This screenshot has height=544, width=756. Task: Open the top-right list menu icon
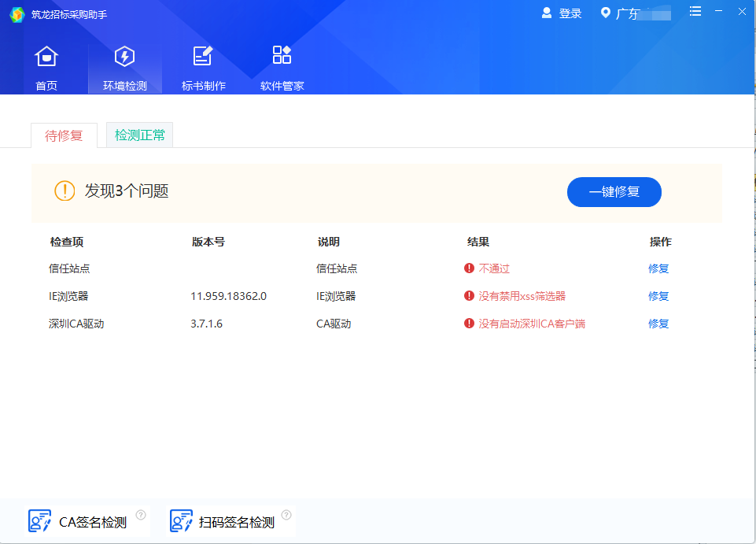click(695, 11)
